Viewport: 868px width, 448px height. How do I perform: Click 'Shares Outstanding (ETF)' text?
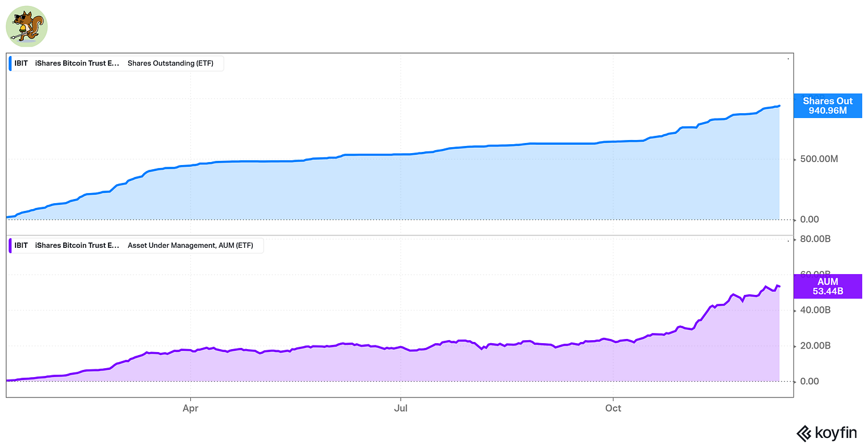pos(170,63)
